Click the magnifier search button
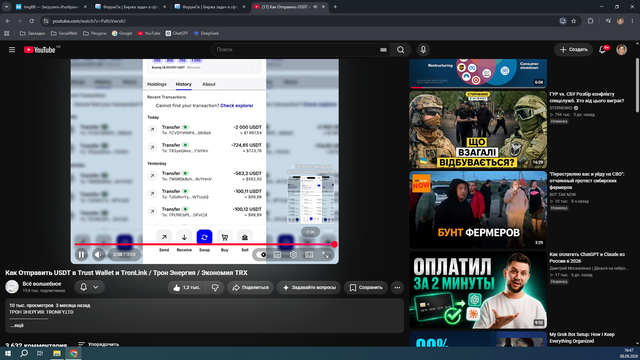The width and height of the screenshot is (640, 360). [x=400, y=49]
